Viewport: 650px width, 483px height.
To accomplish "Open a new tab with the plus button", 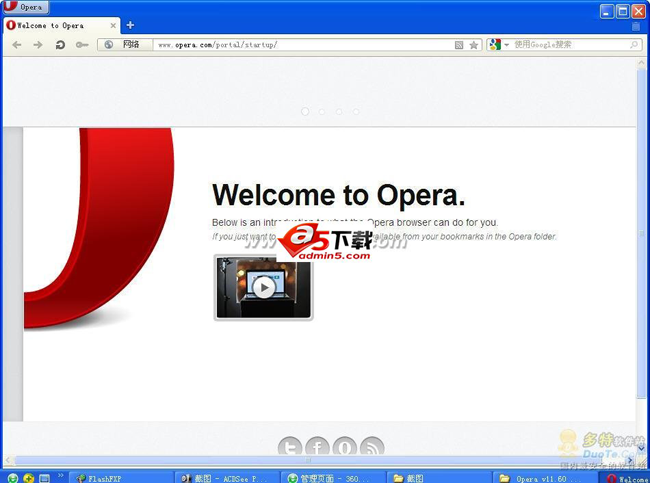I will [x=130, y=25].
